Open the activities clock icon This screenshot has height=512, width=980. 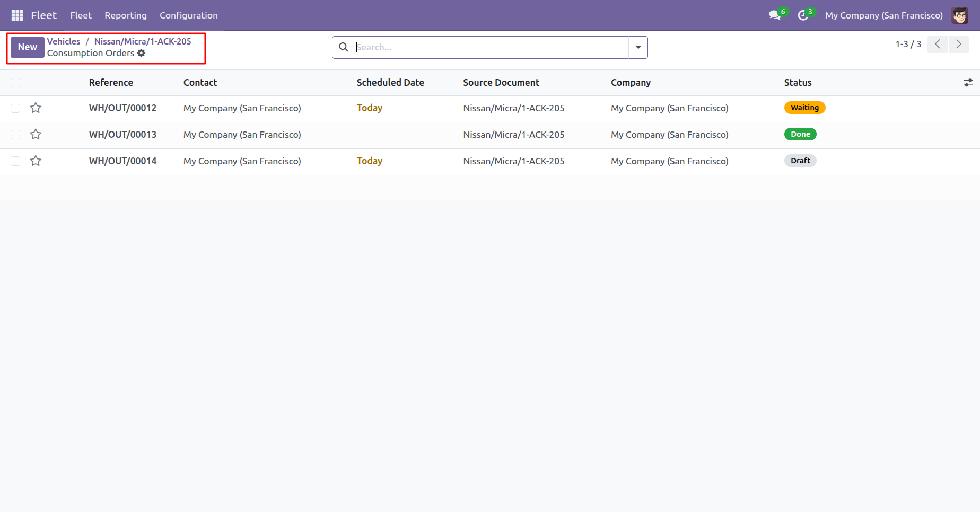click(x=803, y=15)
